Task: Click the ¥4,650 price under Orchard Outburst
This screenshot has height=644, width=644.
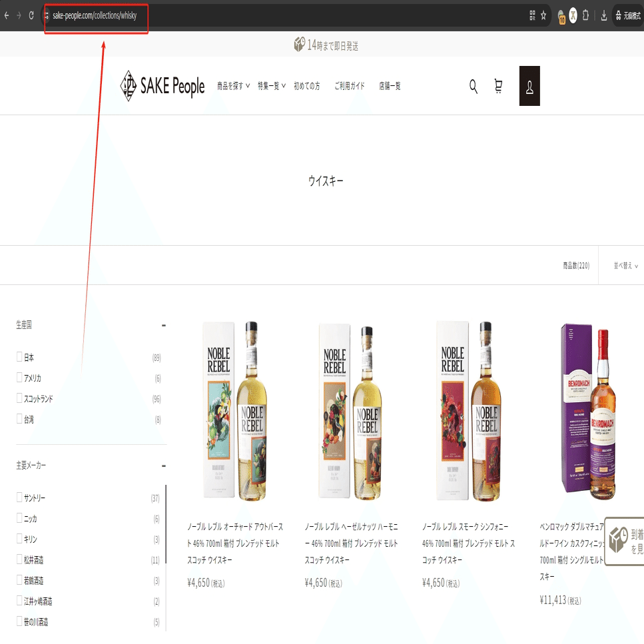Action: point(206,583)
